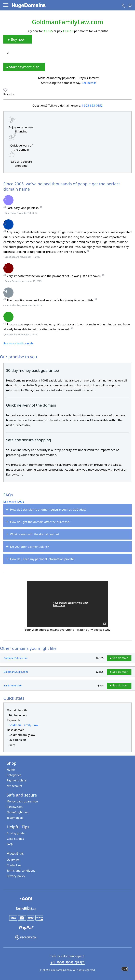Click the YouTube icon on video
135x980 pixels.
pyautogui.click(x=105, y=624)
